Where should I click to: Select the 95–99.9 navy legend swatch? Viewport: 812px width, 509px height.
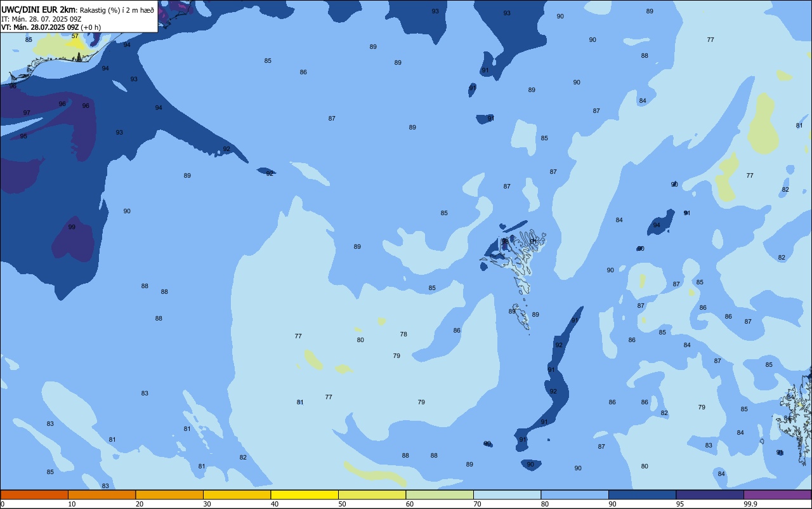[x=710, y=494]
